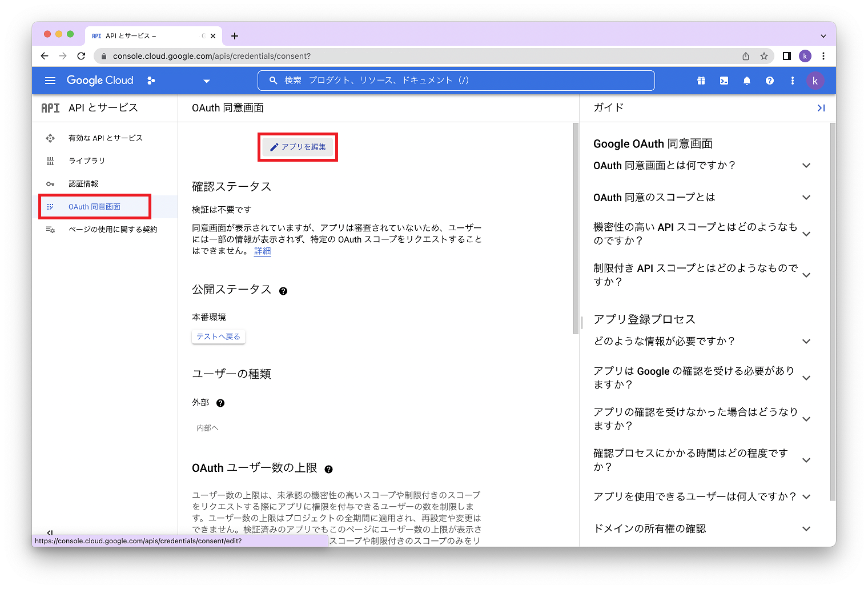
Task: Open the Google Cloud hamburger navigation menu
Action: point(50,81)
